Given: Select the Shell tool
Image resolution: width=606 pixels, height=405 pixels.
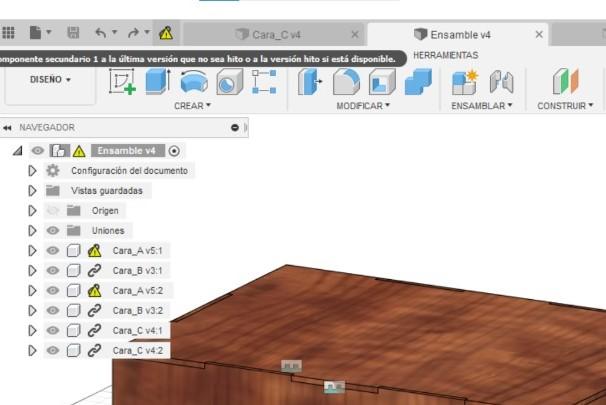Looking at the screenshot, I should tap(382, 82).
